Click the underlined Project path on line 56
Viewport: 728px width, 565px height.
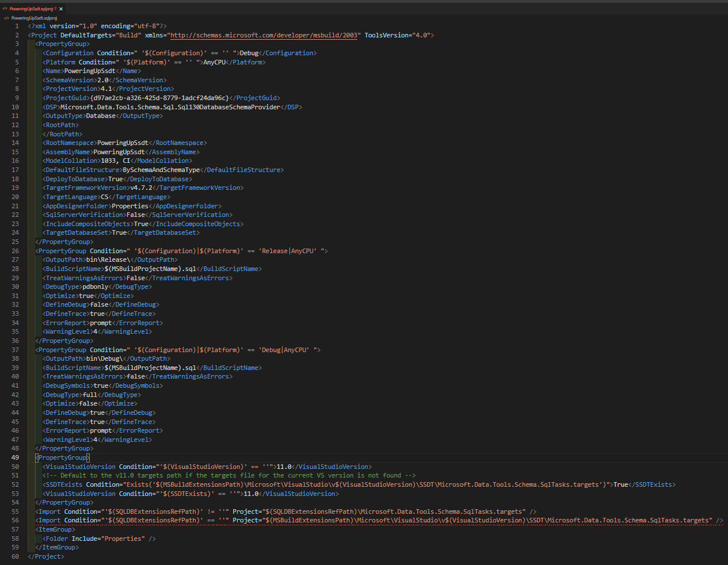pos(488,521)
